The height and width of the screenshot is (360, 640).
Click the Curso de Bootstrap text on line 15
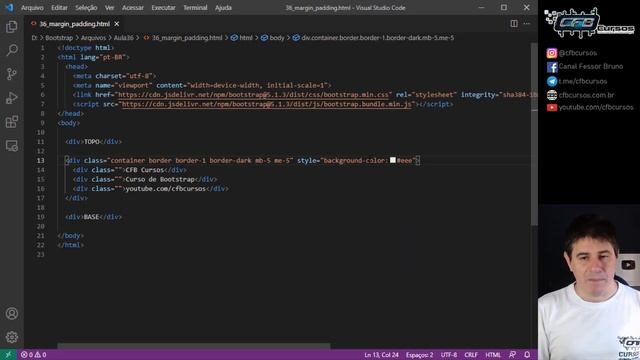coord(160,179)
